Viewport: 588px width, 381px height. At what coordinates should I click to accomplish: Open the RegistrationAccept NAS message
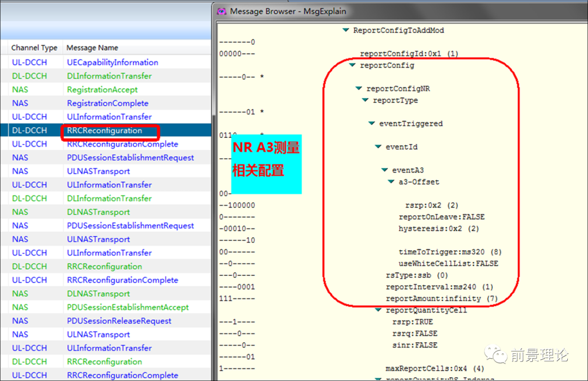click(102, 89)
